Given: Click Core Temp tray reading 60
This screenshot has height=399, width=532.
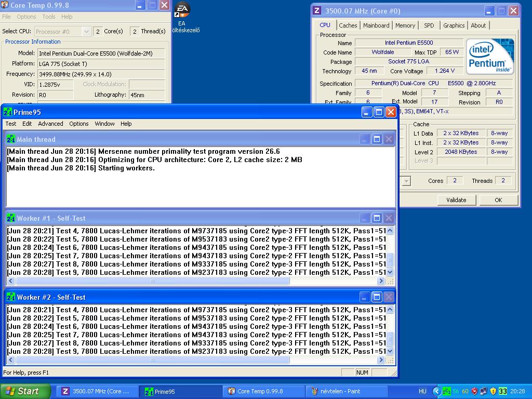Looking at the screenshot, I should point(465,391).
